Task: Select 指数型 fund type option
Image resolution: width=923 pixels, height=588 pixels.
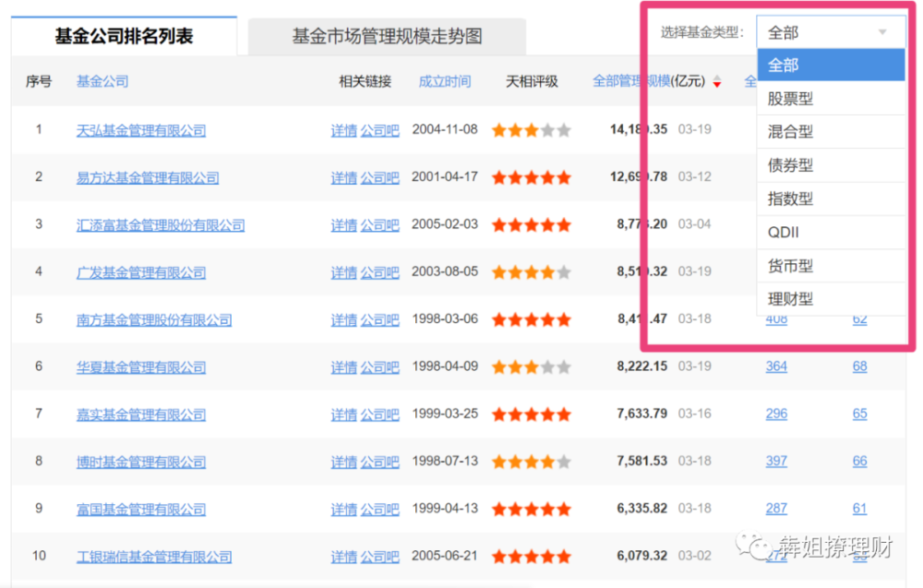Action: pos(831,199)
